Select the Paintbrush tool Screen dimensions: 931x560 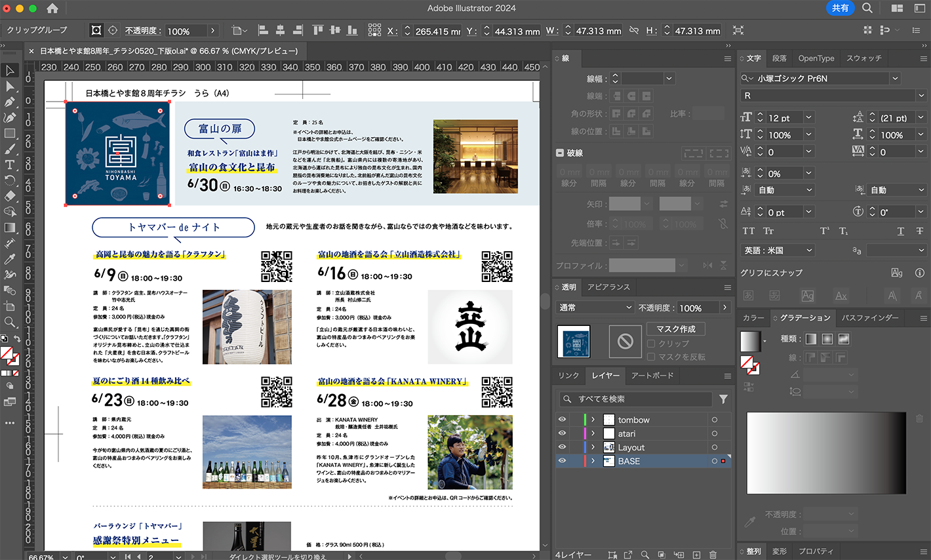tap(10, 150)
